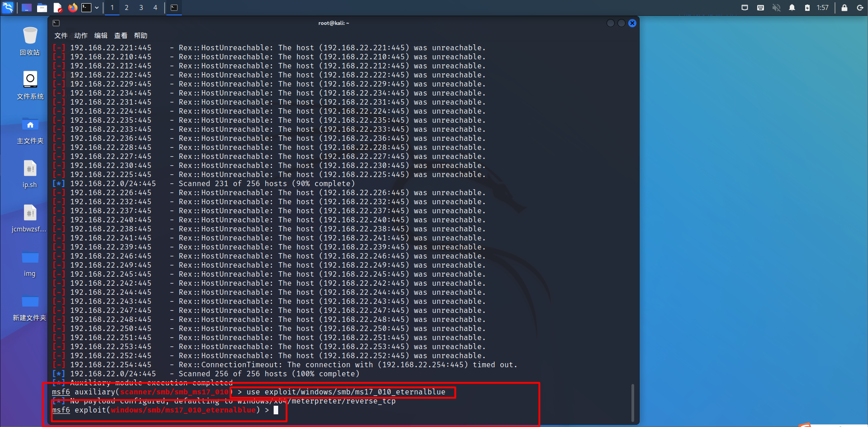Click the log out icon
This screenshot has width=868, height=427.
(860, 8)
